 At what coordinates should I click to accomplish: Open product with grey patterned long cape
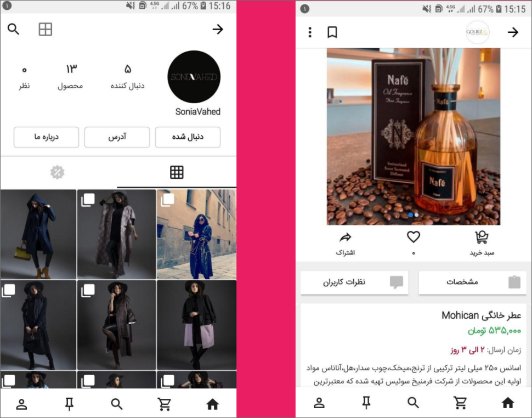[116, 234]
